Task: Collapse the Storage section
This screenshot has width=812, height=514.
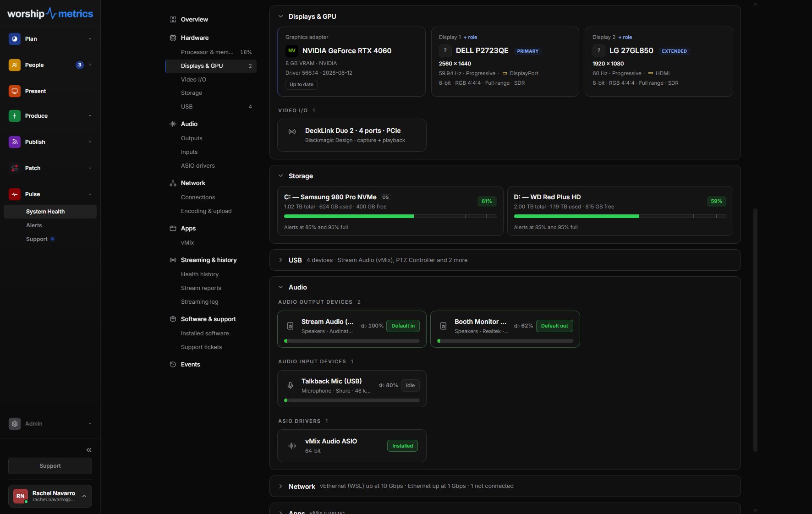Action: click(280, 176)
